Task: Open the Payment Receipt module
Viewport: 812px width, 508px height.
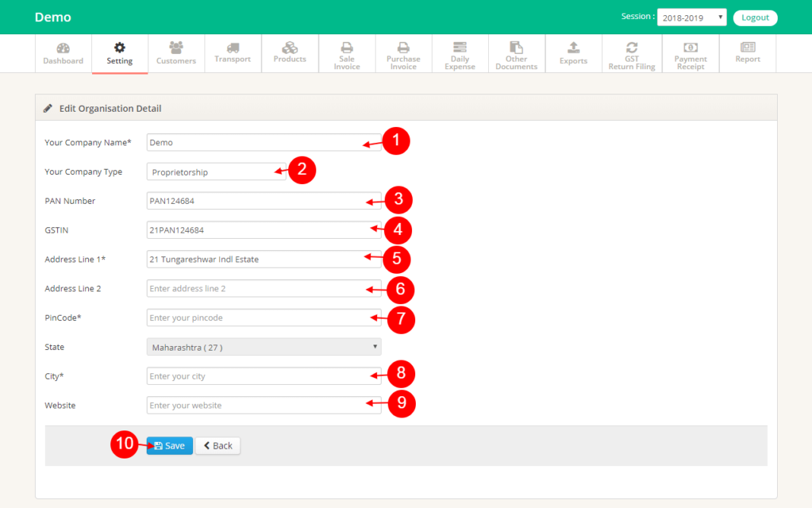Action: (690, 53)
